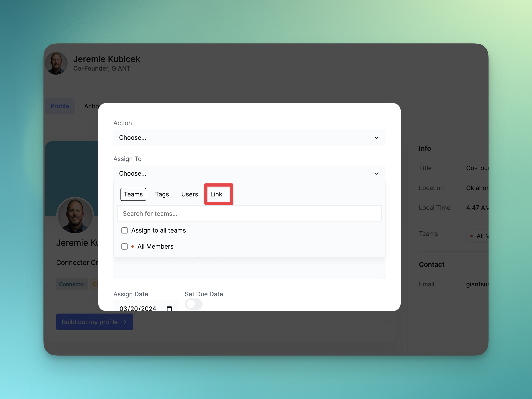Open the Action dropdown
Screen dimensions: 532x399
[x=249, y=137]
